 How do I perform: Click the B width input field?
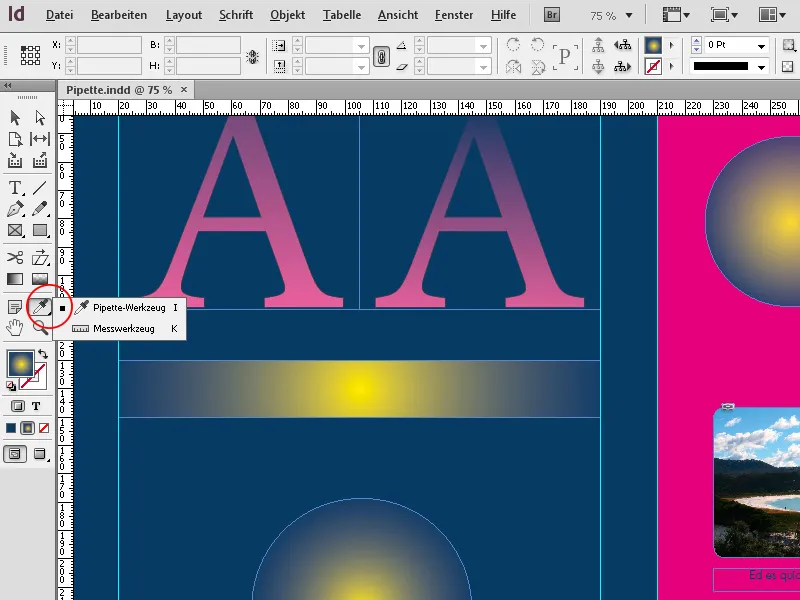click(208, 45)
